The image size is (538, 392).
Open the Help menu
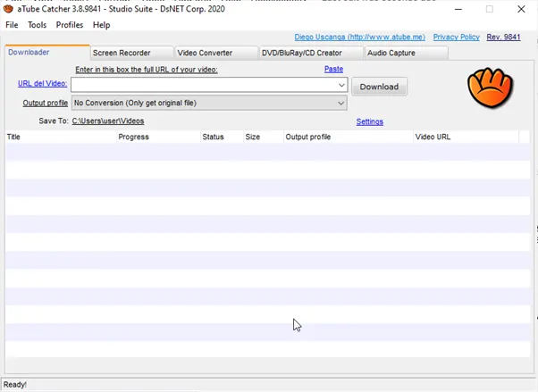click(101, 25)
